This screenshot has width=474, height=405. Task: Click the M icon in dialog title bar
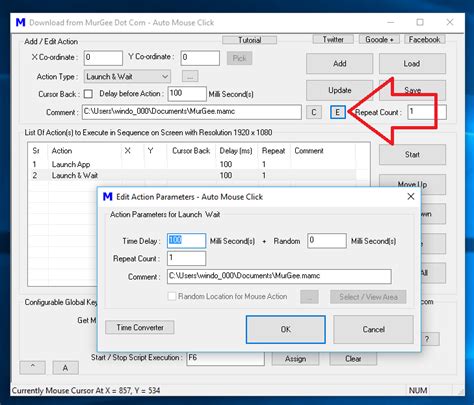pyautogui.click(x=108, y=197)
